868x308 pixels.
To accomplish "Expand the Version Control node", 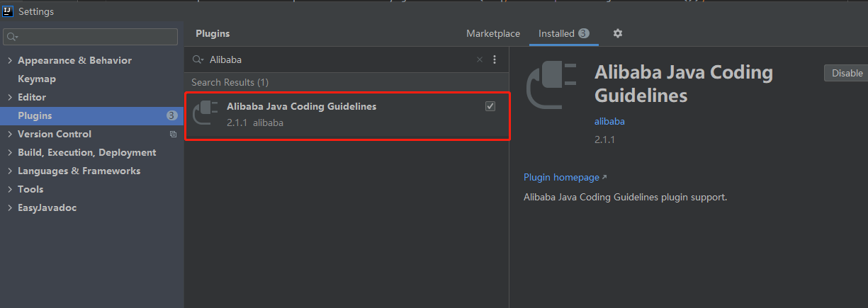I will click(x=9, y=134).
